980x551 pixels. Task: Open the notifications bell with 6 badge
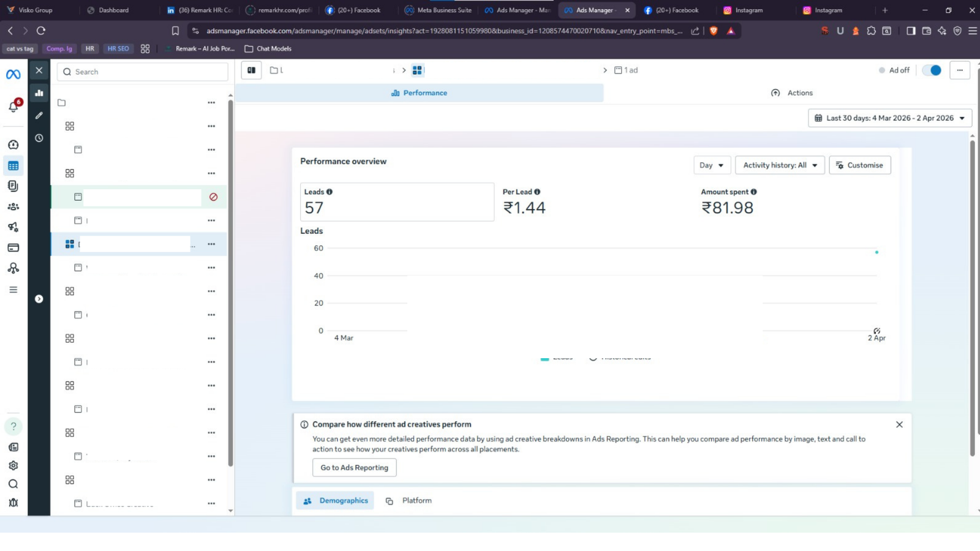[13, 107]
